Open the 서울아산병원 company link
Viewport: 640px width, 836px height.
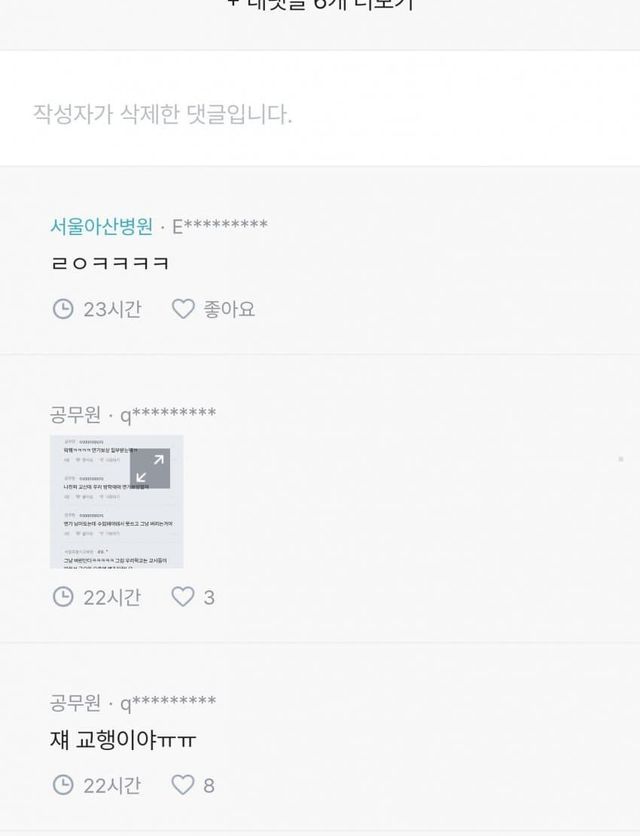(x=101, y=226)
